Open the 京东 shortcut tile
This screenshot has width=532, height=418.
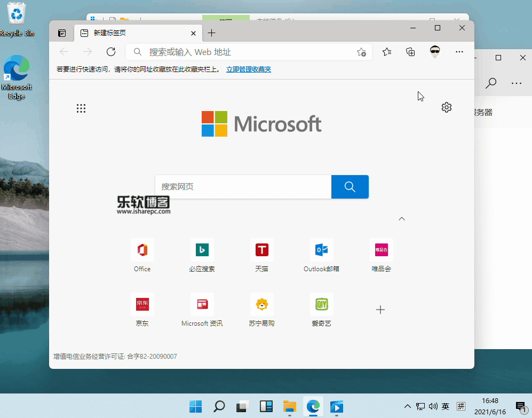pos(142,303)
